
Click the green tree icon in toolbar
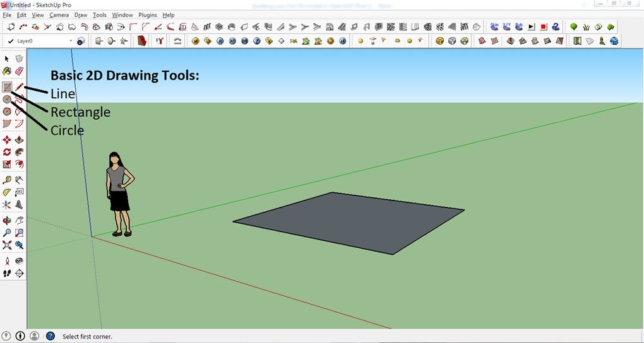pyautogui.click(x=574, y=26)
